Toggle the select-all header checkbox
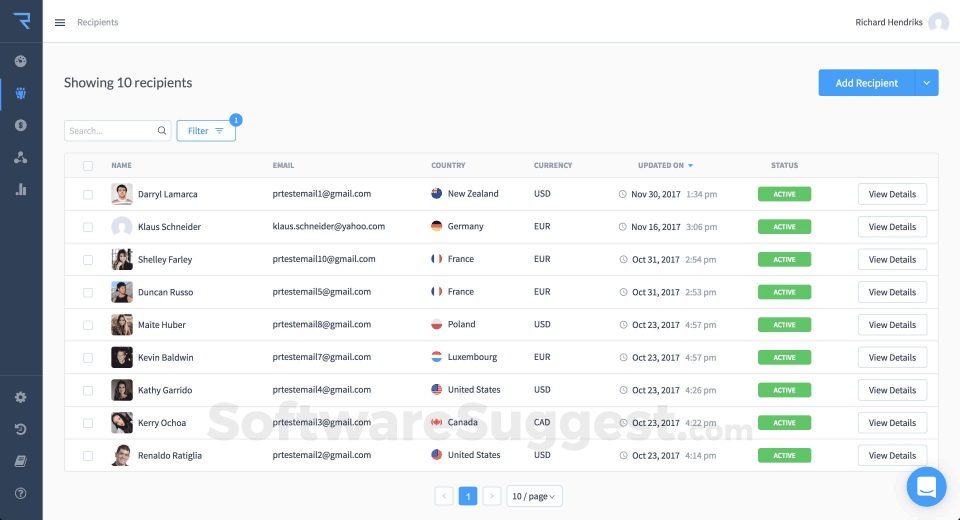The width and height of the screenshot is (960, 520). 88,165
